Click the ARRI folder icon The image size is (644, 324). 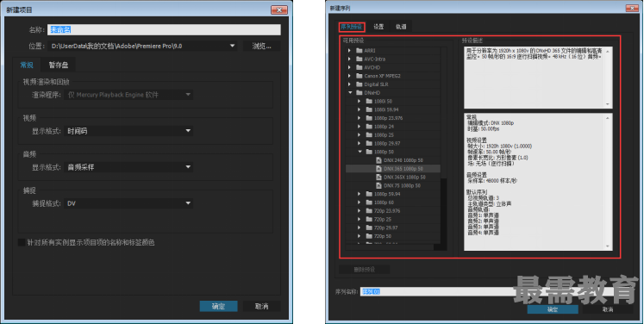(359, 51)
